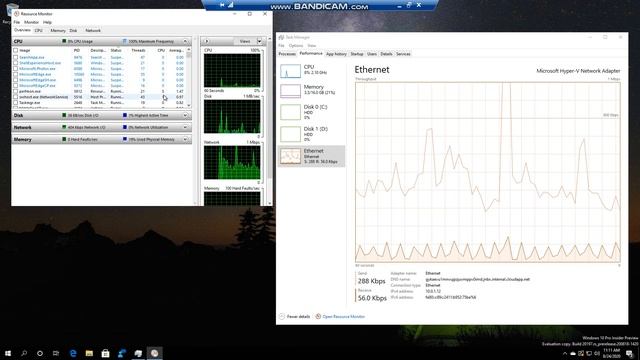The height and width of the screenshot is (360, 640).
Task: Click the Resource Monitor title bar icon
Action: (16, 14)
